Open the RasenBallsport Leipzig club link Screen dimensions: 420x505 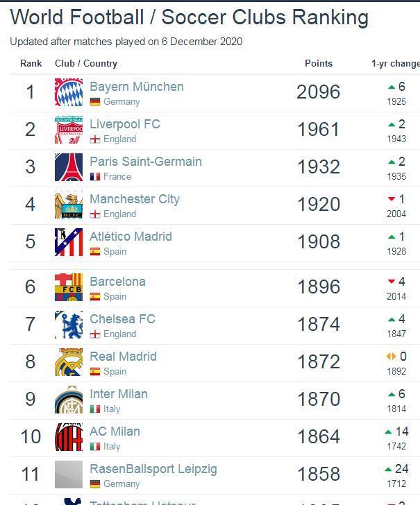pos(153,469)
